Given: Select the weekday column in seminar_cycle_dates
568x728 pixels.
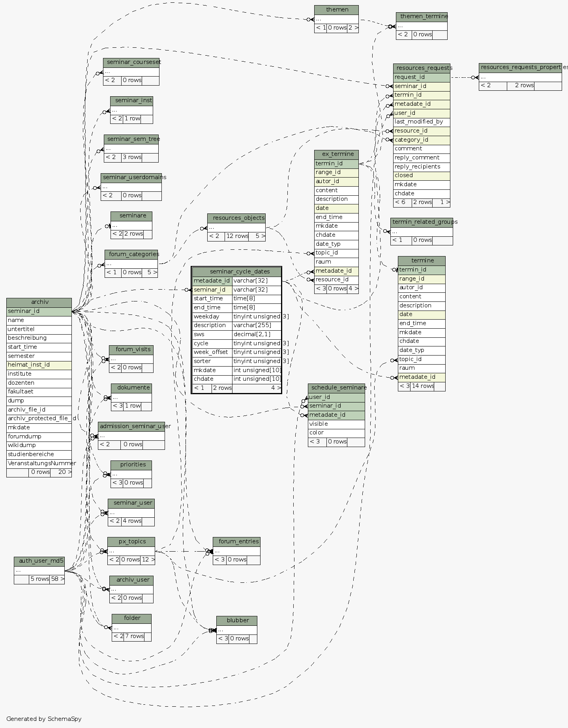Looking at the screenshot, I should point(212,316).
